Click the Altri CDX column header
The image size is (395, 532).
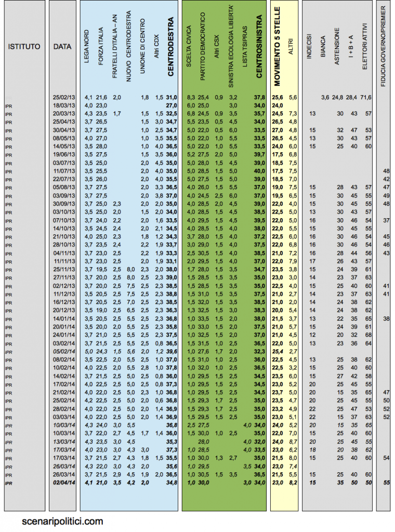pyautogui.click(x=156, y=46)
